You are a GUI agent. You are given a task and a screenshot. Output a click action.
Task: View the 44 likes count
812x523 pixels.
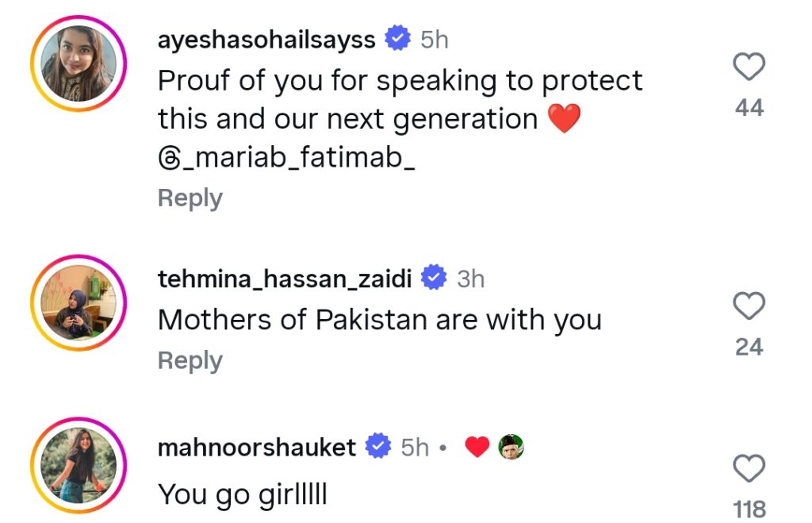[x=749, y=108]
